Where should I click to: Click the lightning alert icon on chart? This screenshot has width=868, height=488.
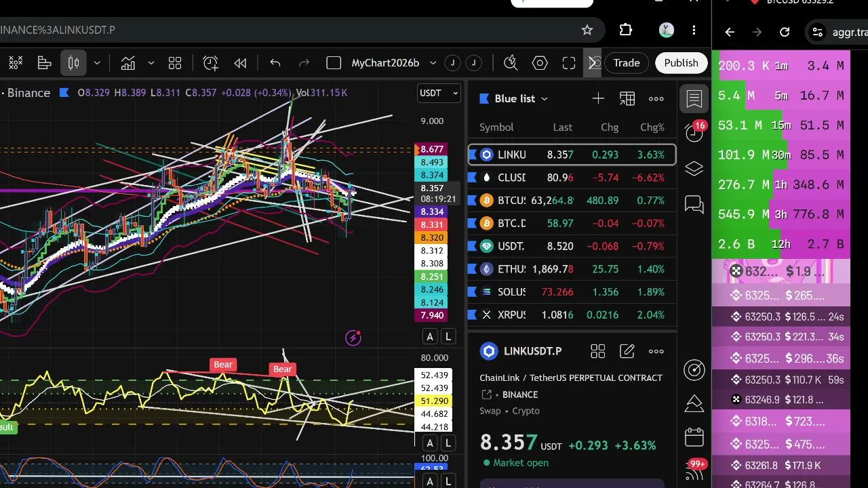[353, 338]
